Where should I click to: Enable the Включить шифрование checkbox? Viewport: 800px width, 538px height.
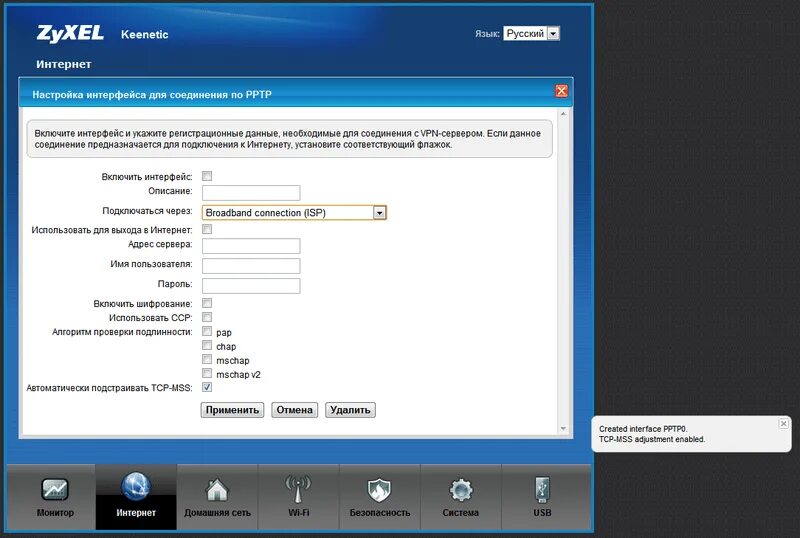[207, 303]
